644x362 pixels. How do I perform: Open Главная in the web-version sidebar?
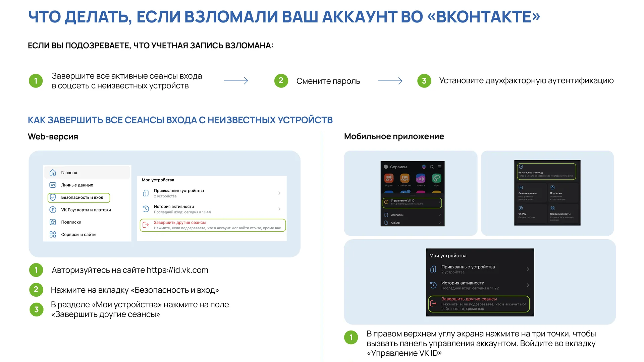coord(87,173)
